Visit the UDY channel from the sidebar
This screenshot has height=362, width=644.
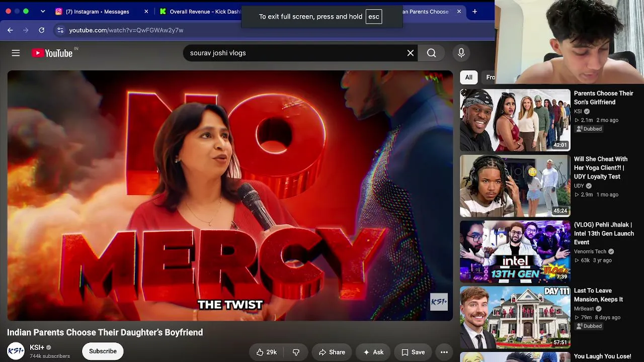[579, 186]
